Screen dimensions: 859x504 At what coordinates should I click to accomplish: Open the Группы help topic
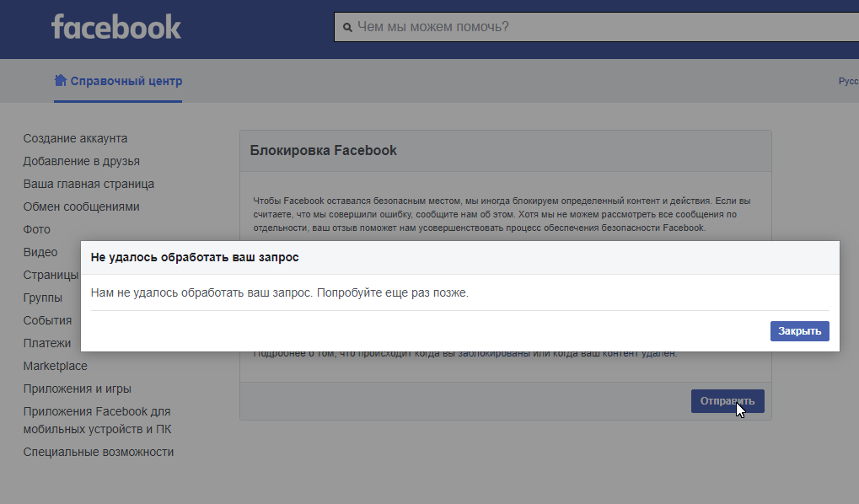[42, 298]
